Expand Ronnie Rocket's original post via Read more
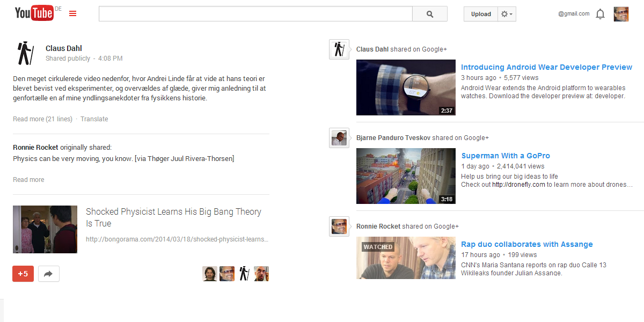The width and height of the screenshot is (644, 322). click(28, 180)
